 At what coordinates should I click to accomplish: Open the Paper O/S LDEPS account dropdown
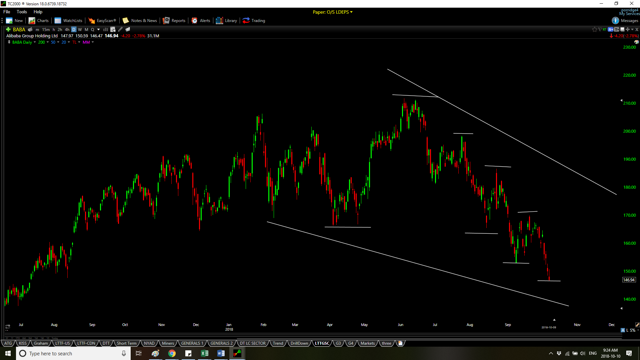pos(333,12)
